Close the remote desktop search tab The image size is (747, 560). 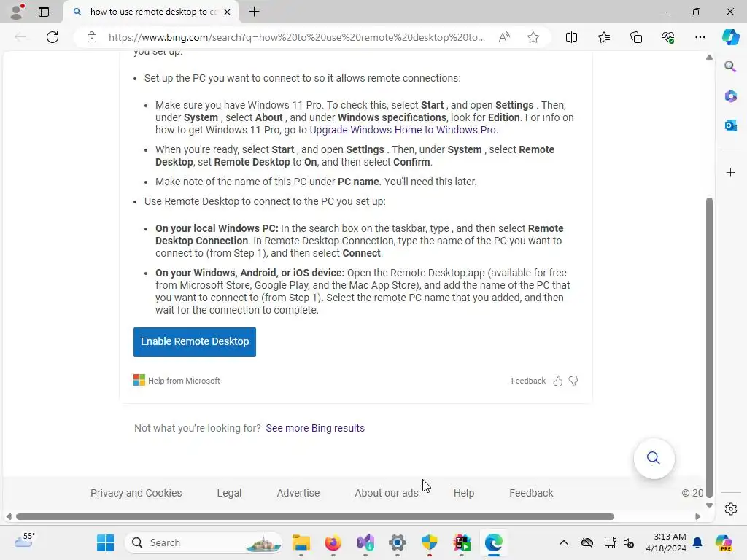(228, 12)
